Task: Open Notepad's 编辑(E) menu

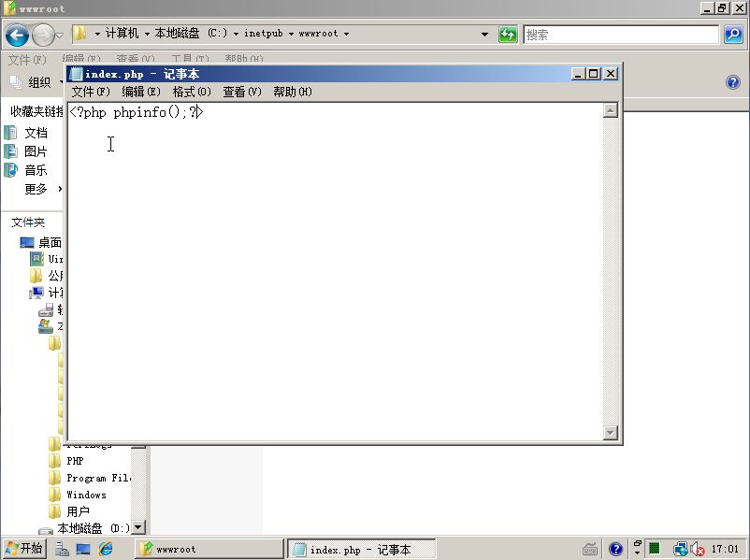Action: pyautogui.click(x=140, y=92)
